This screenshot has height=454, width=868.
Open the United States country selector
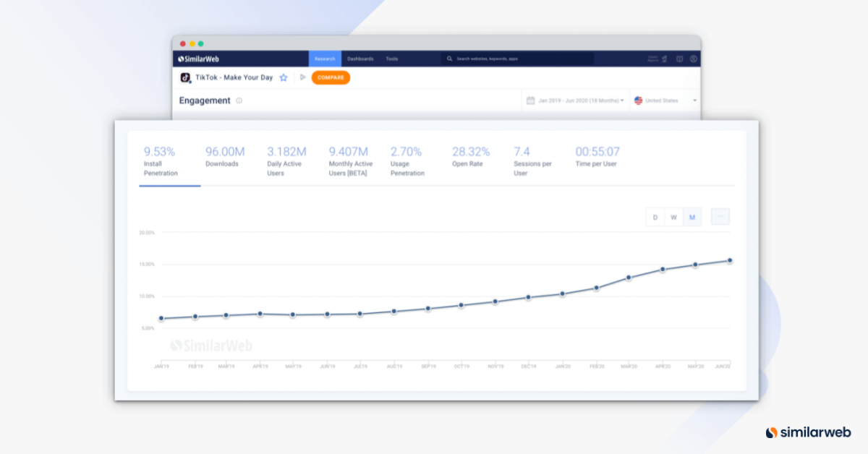[x=663, y=100]
